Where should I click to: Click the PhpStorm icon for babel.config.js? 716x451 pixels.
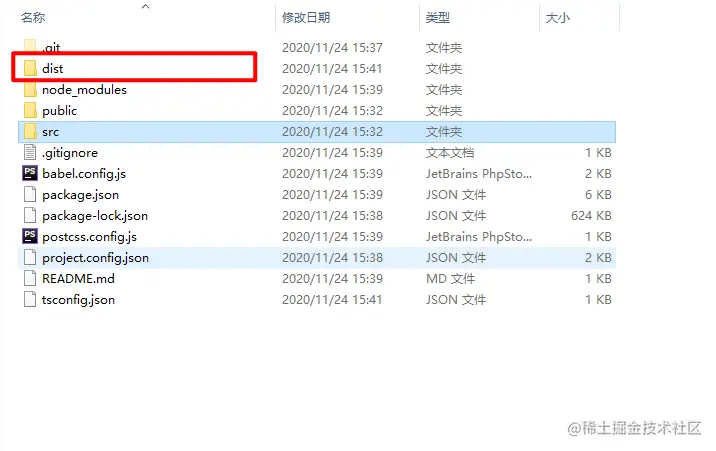click(30, 173)
